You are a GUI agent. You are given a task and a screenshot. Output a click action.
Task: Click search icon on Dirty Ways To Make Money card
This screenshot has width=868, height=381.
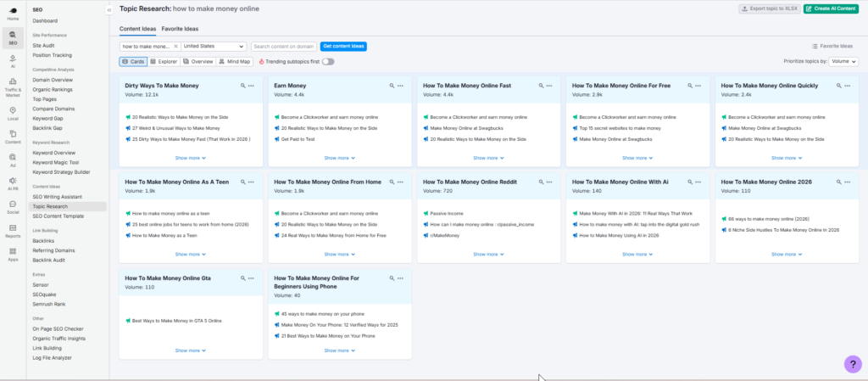243,86
